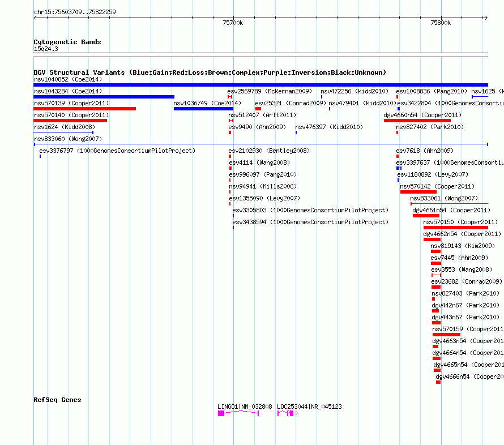Click the nsv1040852 (Coe2014) variant label
Image resolution: width=504 pixels, height=445 pixels.
point(68,79)
